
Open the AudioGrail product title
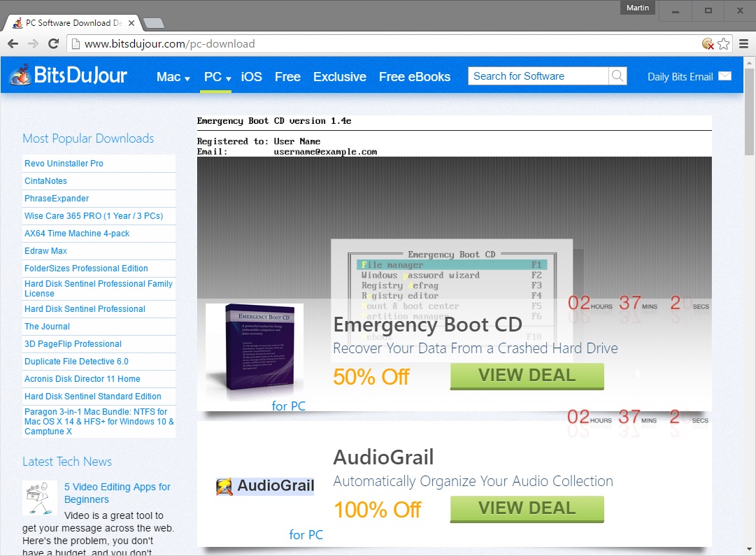(383, 457)
